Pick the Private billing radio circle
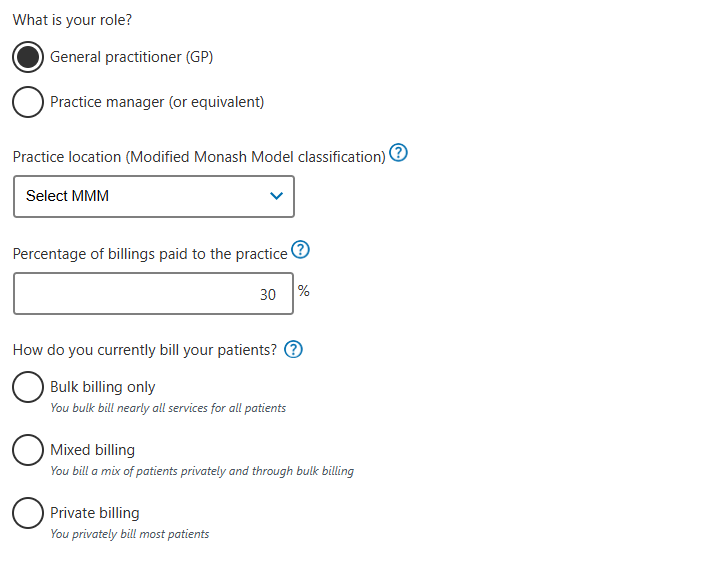721x561 pixels. [28, 513]
